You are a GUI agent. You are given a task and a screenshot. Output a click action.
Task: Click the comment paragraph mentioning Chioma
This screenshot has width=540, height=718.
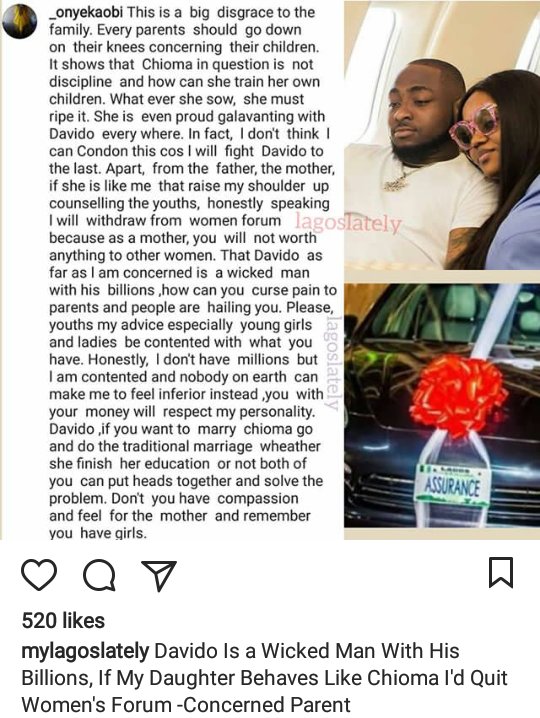[x=192, y=272]
